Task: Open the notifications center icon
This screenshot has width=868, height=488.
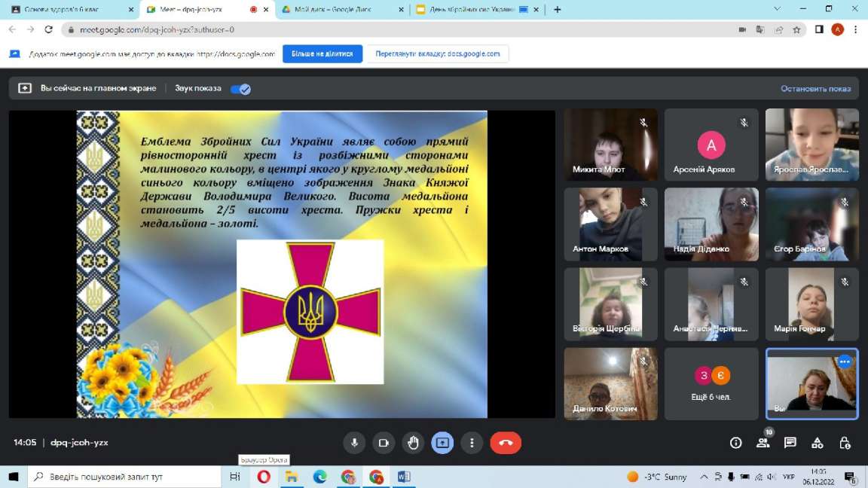Action: (850, 477)
